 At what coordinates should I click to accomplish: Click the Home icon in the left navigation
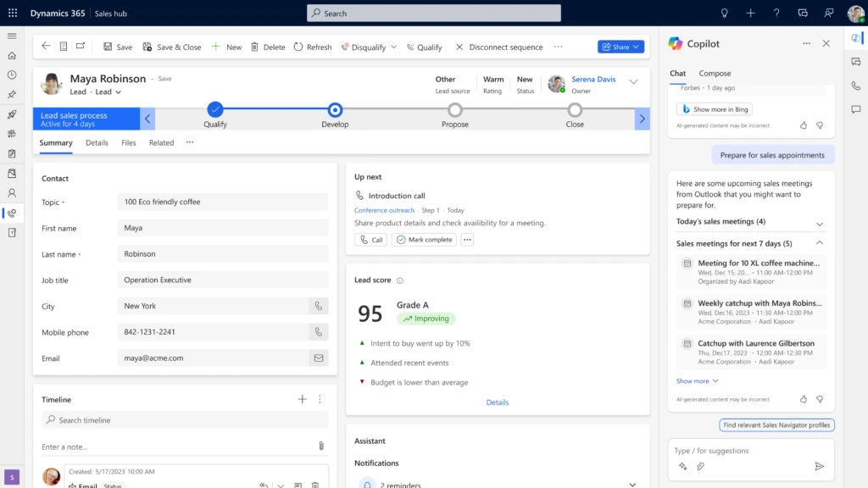[11, 55]
